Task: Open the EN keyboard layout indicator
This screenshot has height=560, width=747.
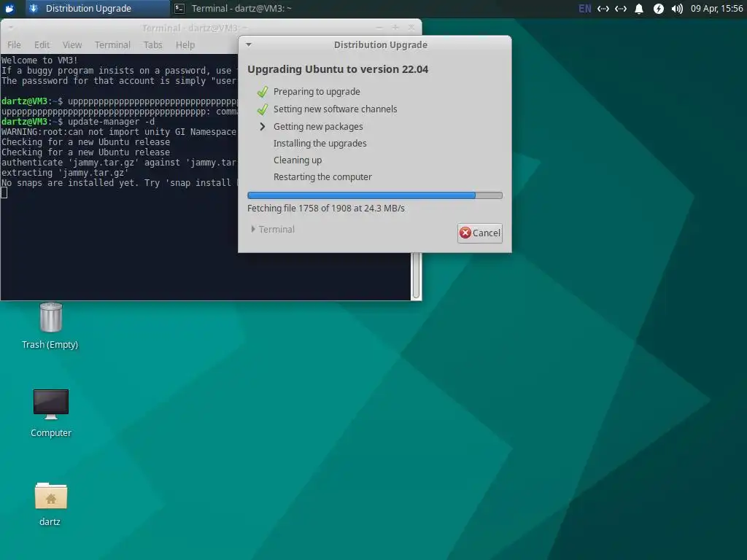Action: 584,9
